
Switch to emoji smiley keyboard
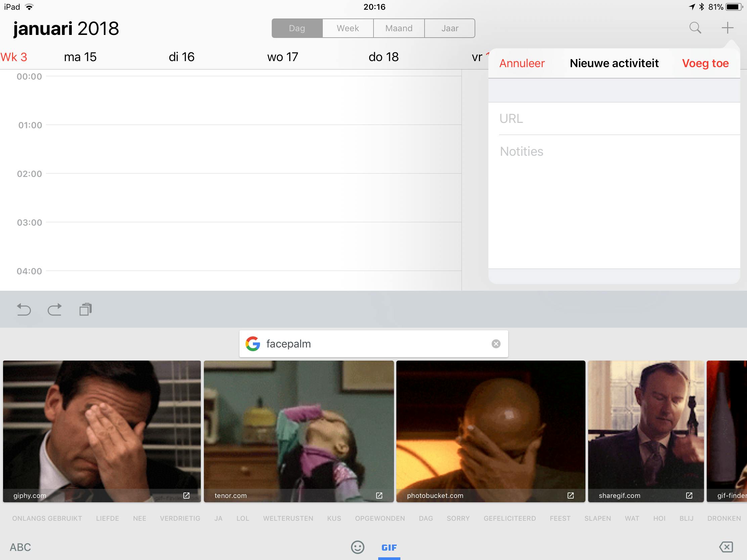pos(358,547)
